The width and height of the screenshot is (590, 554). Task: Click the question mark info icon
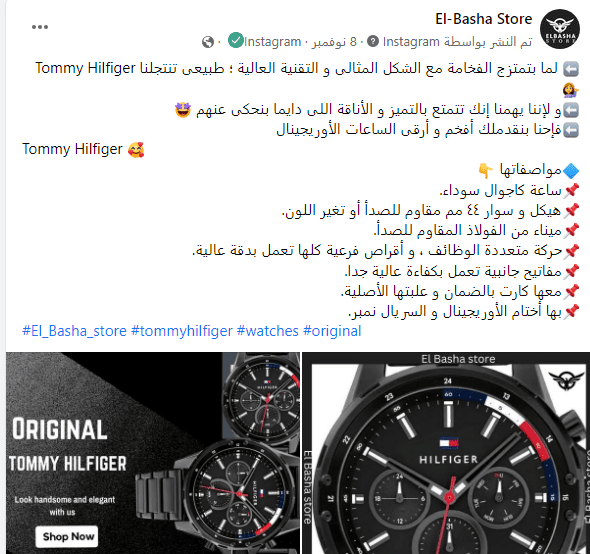click(373, 41)
